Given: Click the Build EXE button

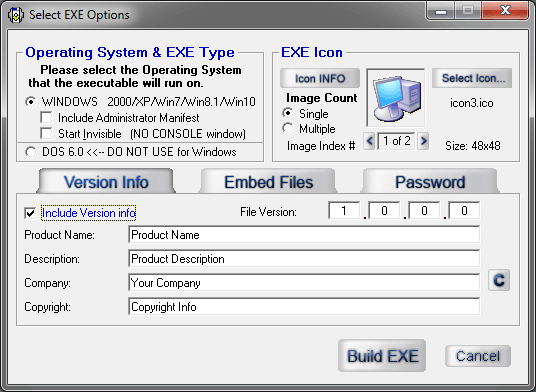Looking at the screenshot, I should (x=382, y=355).
